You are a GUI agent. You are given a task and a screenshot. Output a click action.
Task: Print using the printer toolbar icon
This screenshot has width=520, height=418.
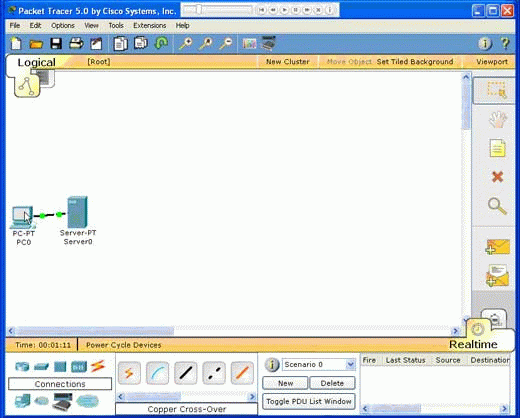pos(76,44)
